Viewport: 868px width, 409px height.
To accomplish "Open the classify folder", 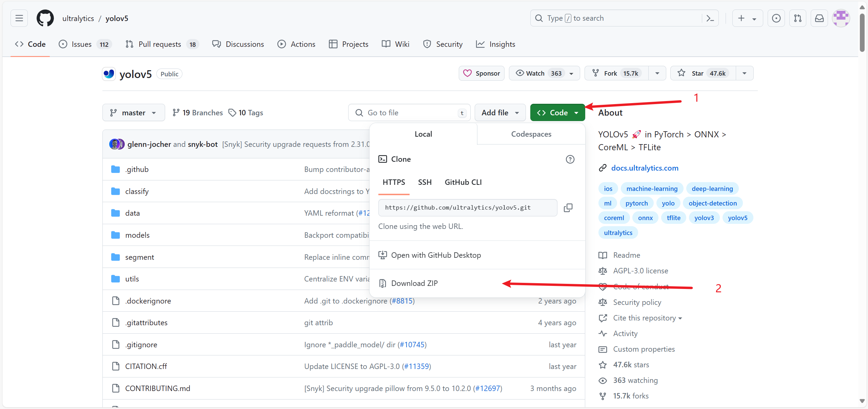I will pyautogui.click(x=137, y=191).
